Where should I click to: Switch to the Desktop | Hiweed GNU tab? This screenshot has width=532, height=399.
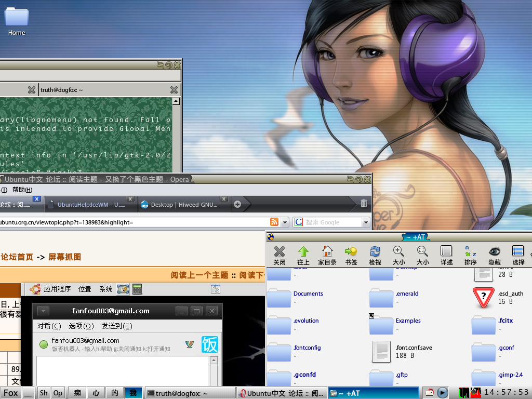coord(184,204)
